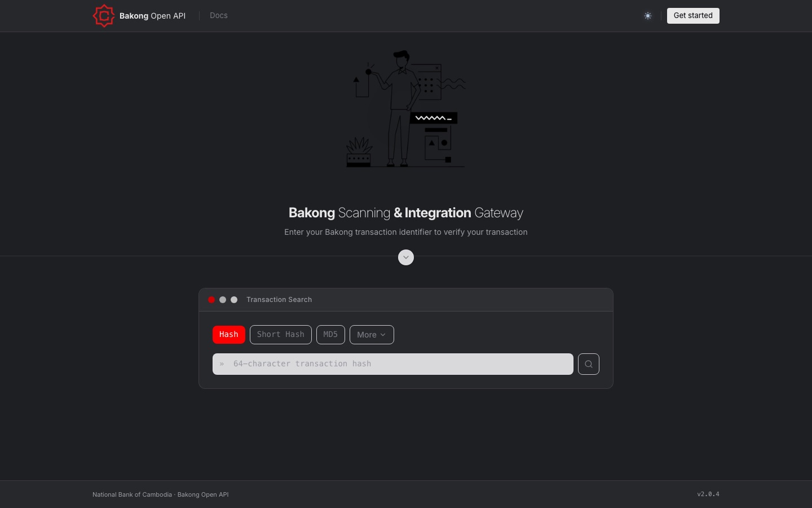Open the More dropdown
This screenshot has height=508, width=812.
372,335
